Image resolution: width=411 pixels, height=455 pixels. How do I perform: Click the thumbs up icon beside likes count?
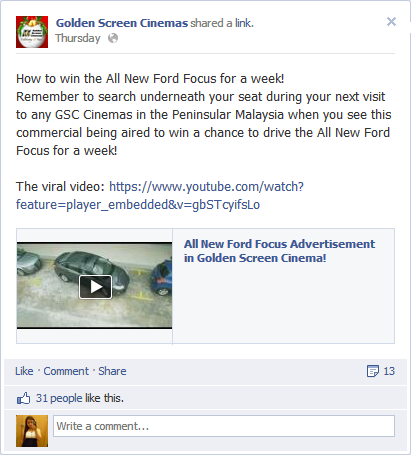pos(23,398)
